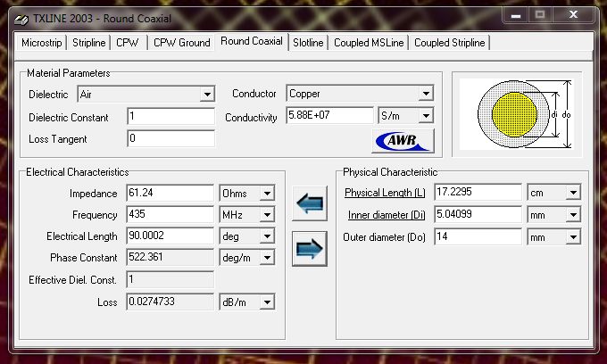Viewport: 607px width, 364px height.
Task: Open the Impedance Ohms unit dropdown
Action: coord(267,193)
